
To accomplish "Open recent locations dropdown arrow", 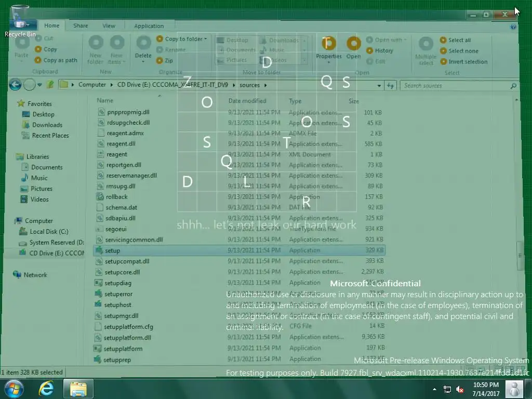I will coord(40,85).
